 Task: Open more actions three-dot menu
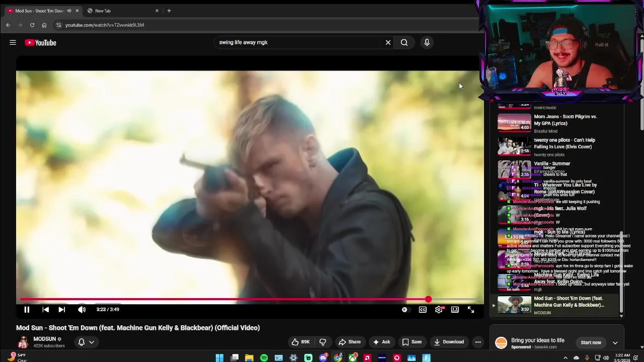click(x=478, y=342)
